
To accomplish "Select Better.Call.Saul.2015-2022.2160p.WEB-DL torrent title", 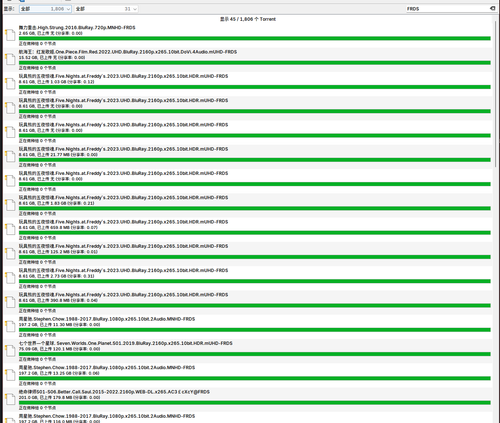I will (114, 392).
